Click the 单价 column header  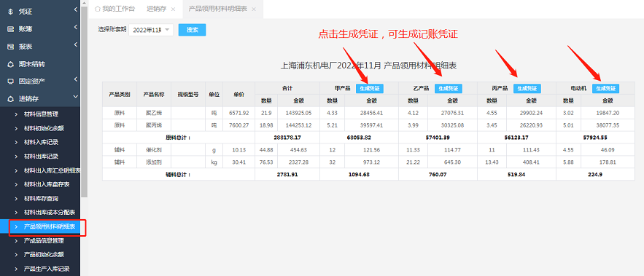(x=238, y=95)
